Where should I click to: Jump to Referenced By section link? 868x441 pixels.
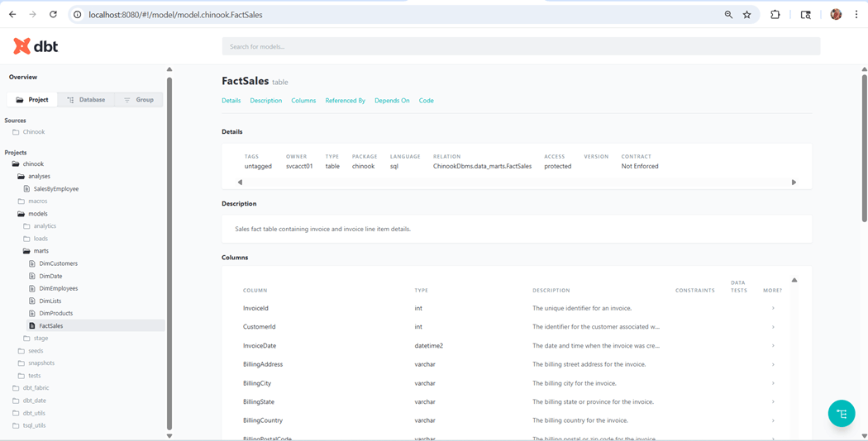pyautogui.click(x=346, y=101)
